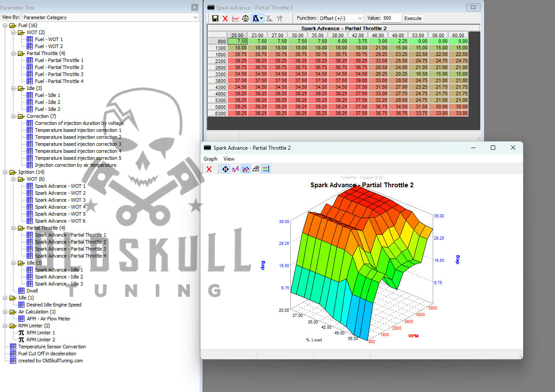This screenshot has width=555, height=392.
Task: Toggle the rainbow color legend button
Action: click(266, 169)
